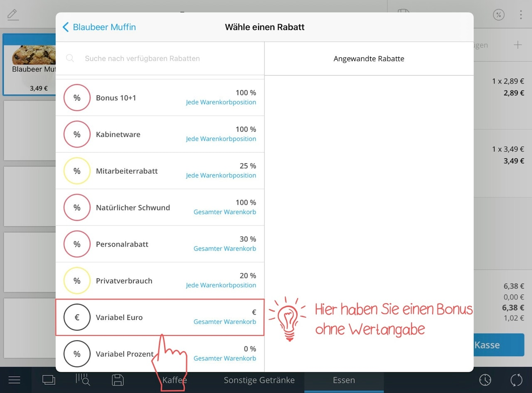This screenshot has width=532, height=393.
Task: Open the three-dot more options menu
Action: pyautogui.click(x=521, y=15)
